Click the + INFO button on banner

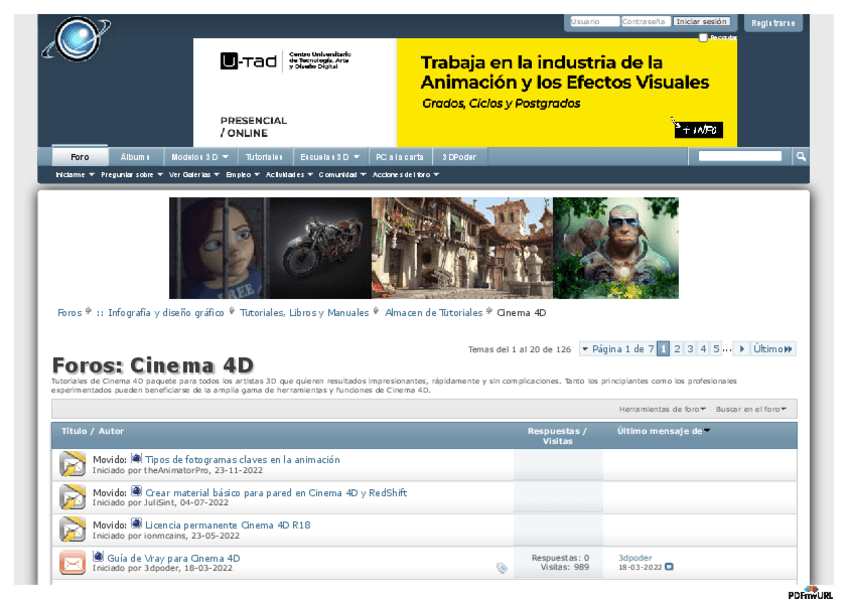699,130
